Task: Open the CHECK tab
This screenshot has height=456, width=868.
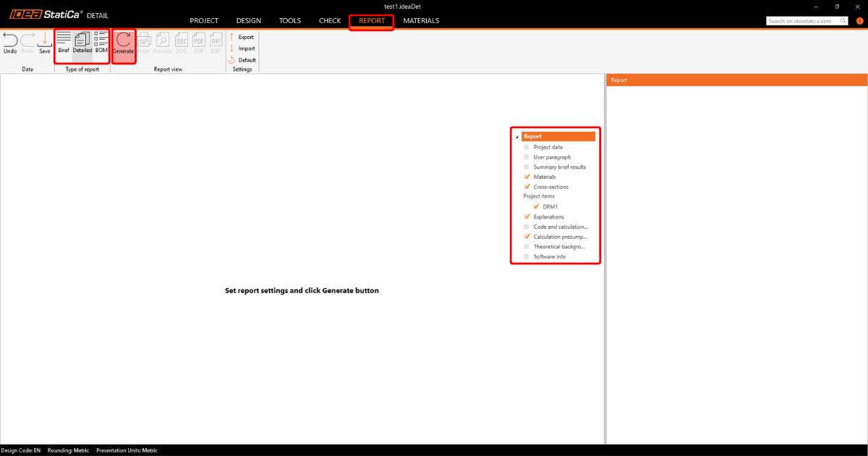Action: (330, 21)
